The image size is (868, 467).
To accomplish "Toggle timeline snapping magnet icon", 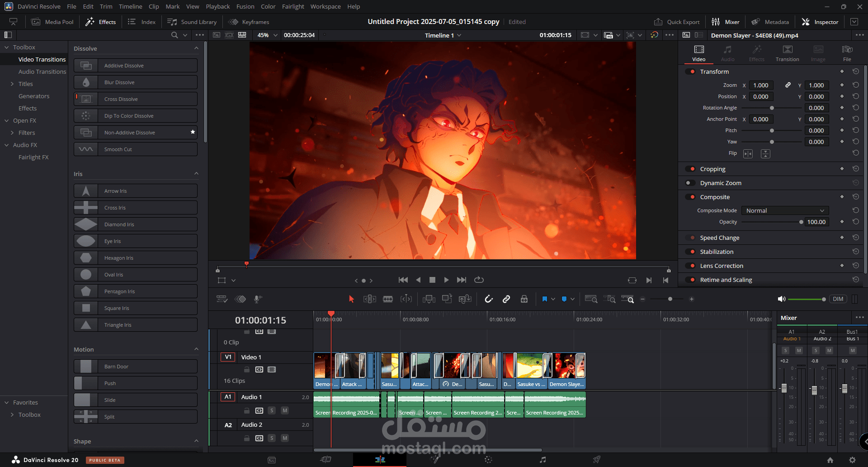I will (489, 299).
